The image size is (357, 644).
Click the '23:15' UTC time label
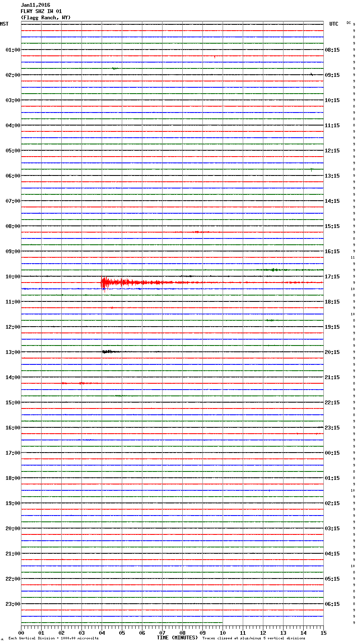332,428
